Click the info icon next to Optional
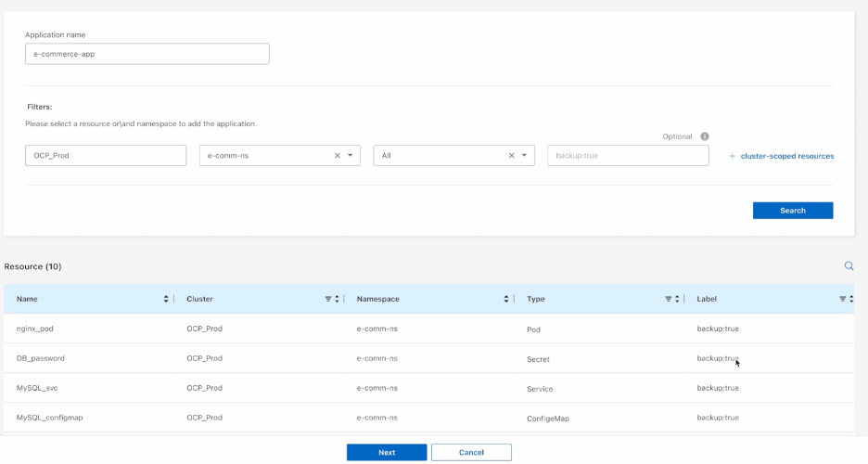The image size is (868, 464). point(705,136)
